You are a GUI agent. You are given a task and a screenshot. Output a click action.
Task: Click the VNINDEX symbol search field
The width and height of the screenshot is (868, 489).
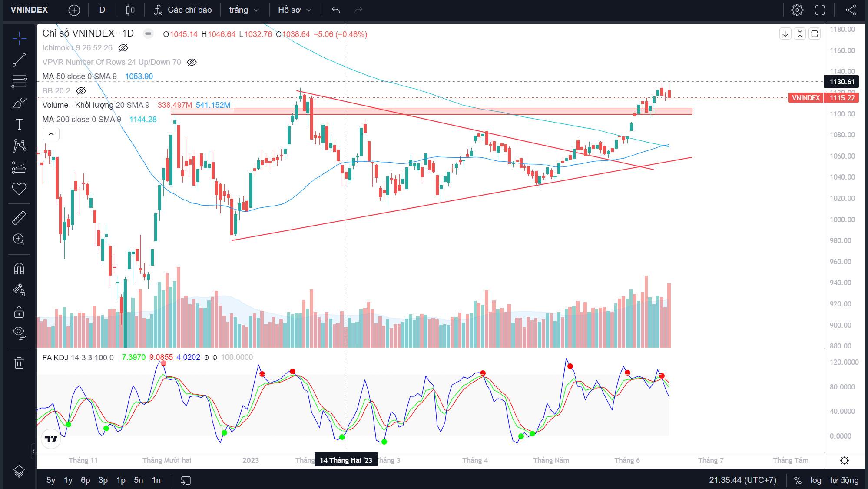pyautogui.click(x=29, y=10)
